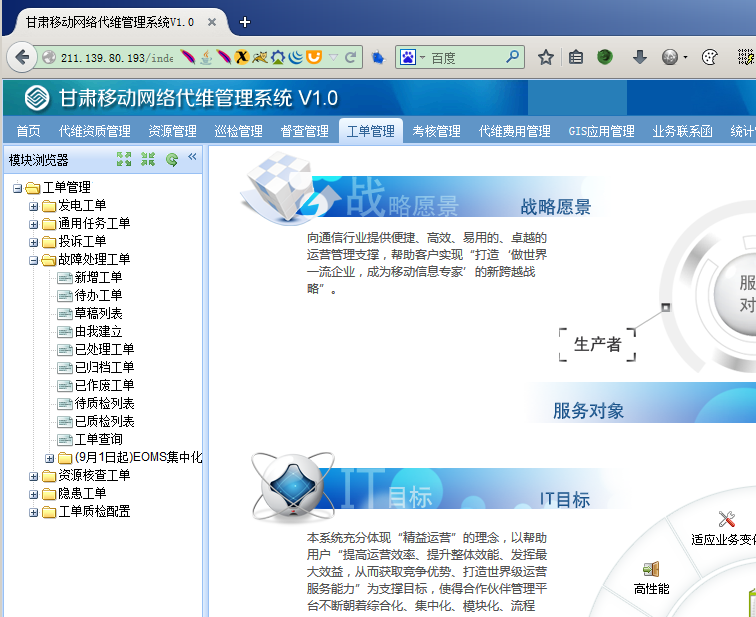Click the Baidu paw search engine icon

[407, 57]
